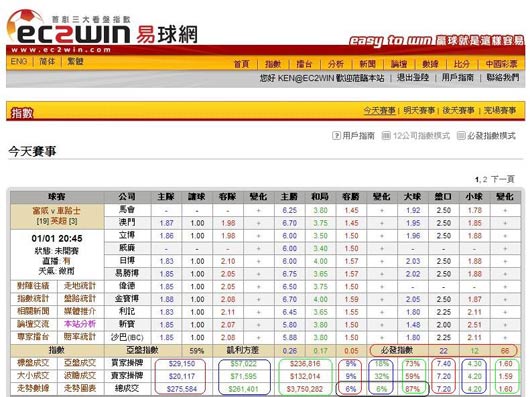Switch to 12公司指數模式 view
Image resolution: width=530 pixels, height=397 pixels.
point(421,136)
